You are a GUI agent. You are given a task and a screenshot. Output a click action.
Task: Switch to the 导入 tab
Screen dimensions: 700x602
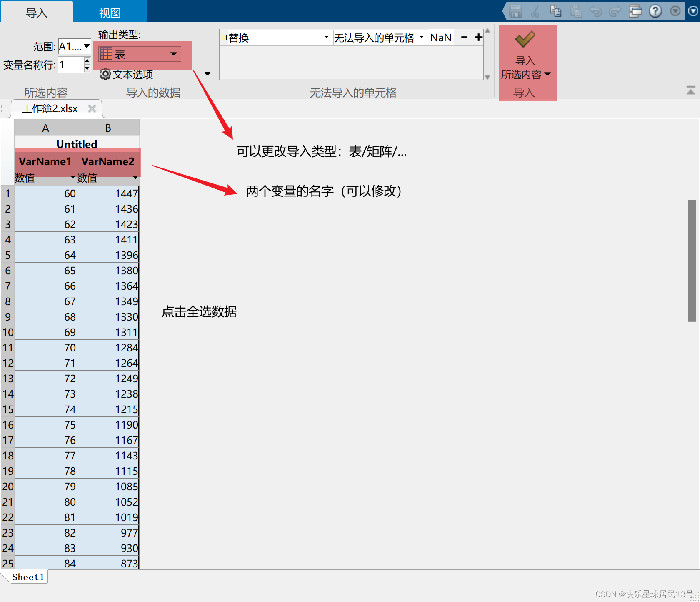(37, 12)
